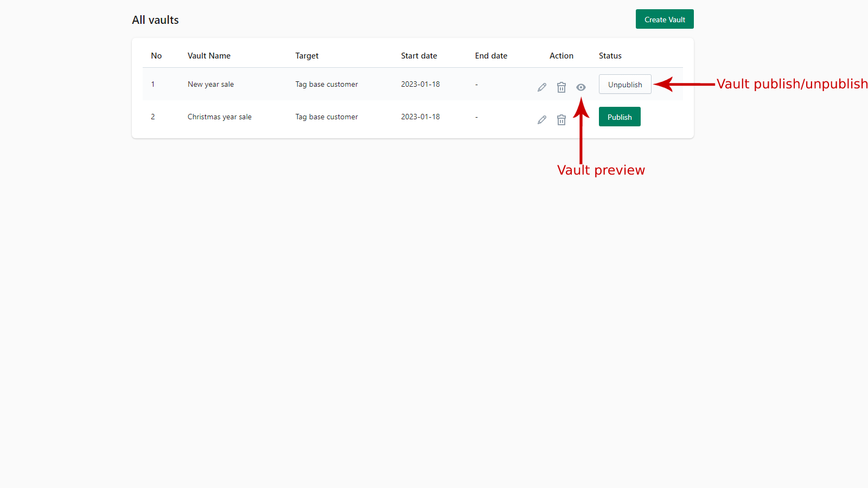The width and height of the screenshot is (868, 488).
Task: Click row number 2
Action: (x=153, y=117)
